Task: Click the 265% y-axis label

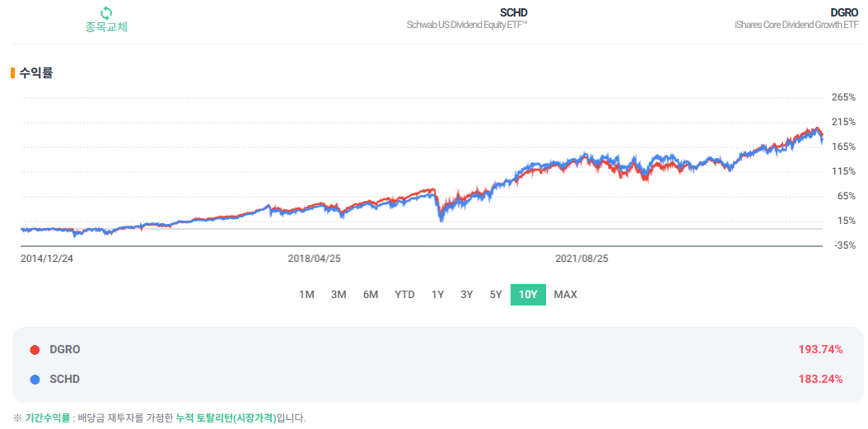Action: click(843, 97)
